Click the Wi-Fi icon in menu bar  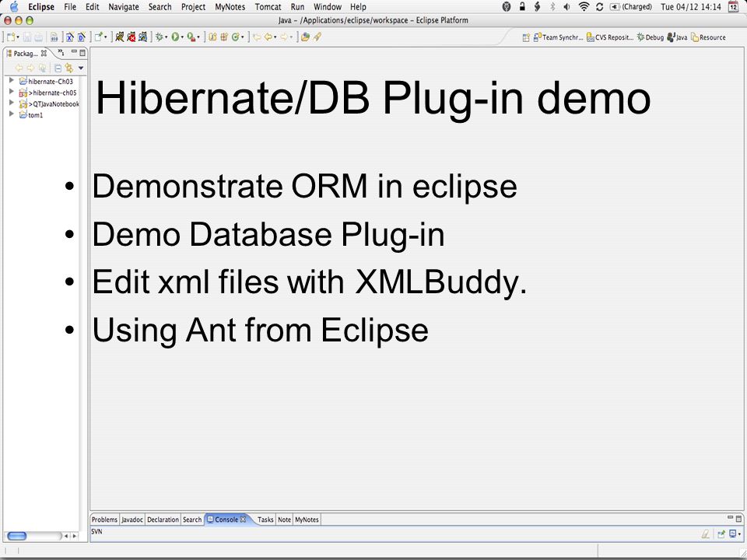coord(584,7)
